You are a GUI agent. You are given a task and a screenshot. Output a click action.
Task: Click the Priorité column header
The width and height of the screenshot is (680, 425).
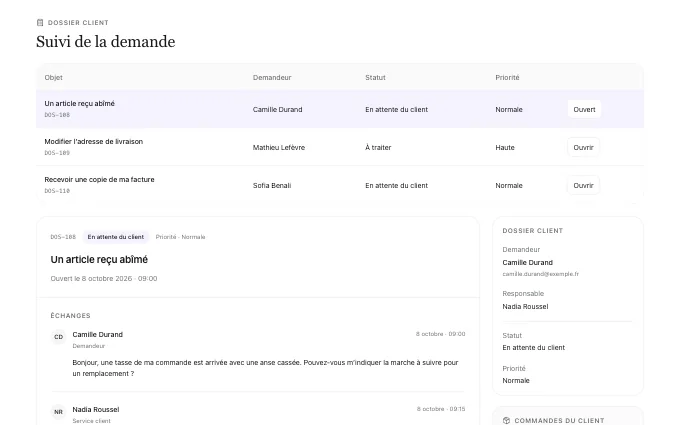[507, 77]
